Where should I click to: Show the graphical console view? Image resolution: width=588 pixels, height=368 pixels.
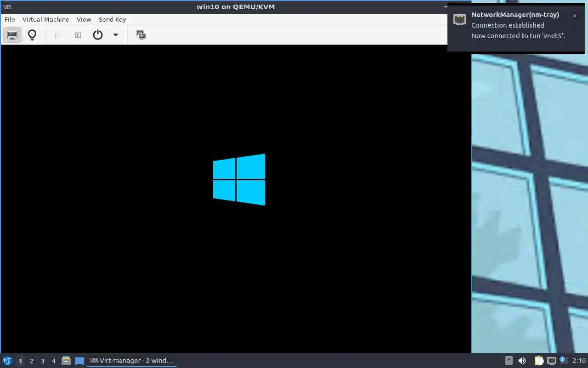[x=12, y=35]
